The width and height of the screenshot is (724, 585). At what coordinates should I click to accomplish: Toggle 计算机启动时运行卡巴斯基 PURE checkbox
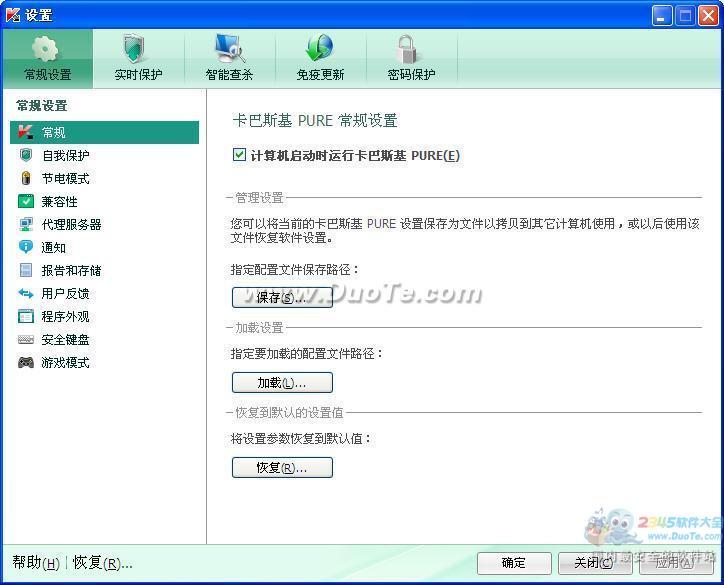239,155
